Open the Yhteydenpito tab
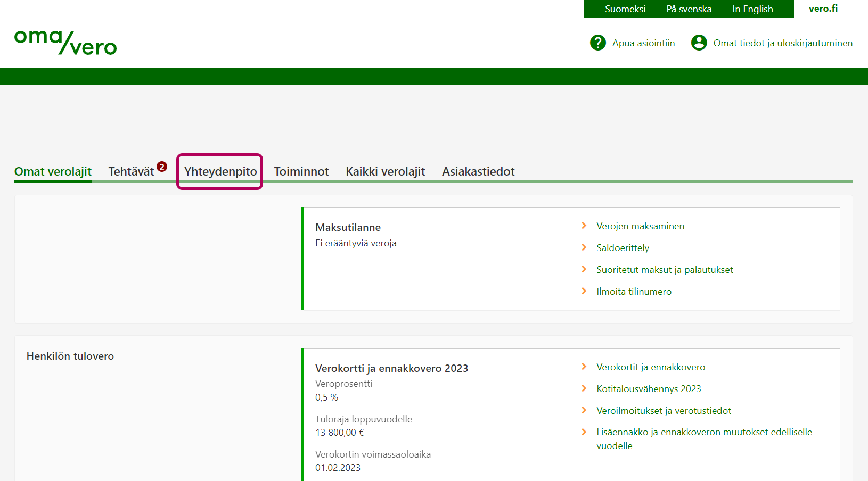The height and width of the screenshot is (481, 868). click(220, 171)
